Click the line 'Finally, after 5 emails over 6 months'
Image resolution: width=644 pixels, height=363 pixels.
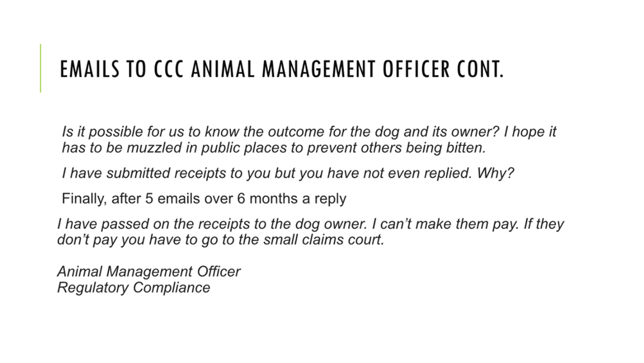coord(204,199)
